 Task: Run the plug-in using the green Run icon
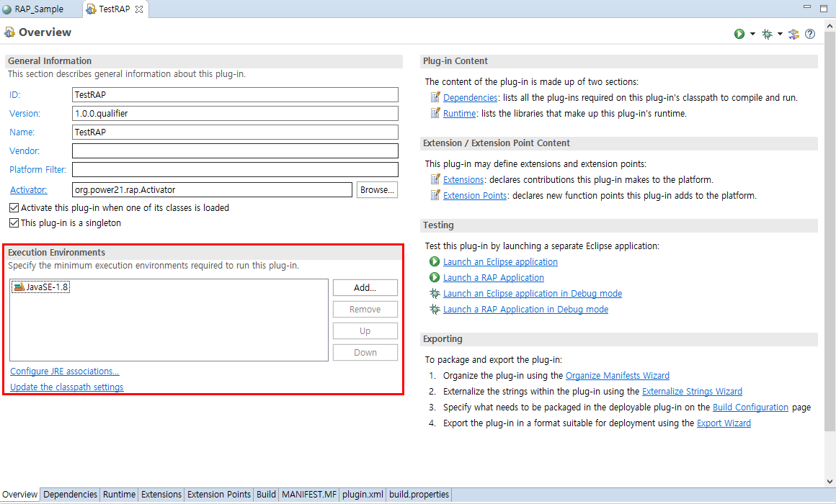click(x=739, y=33)
